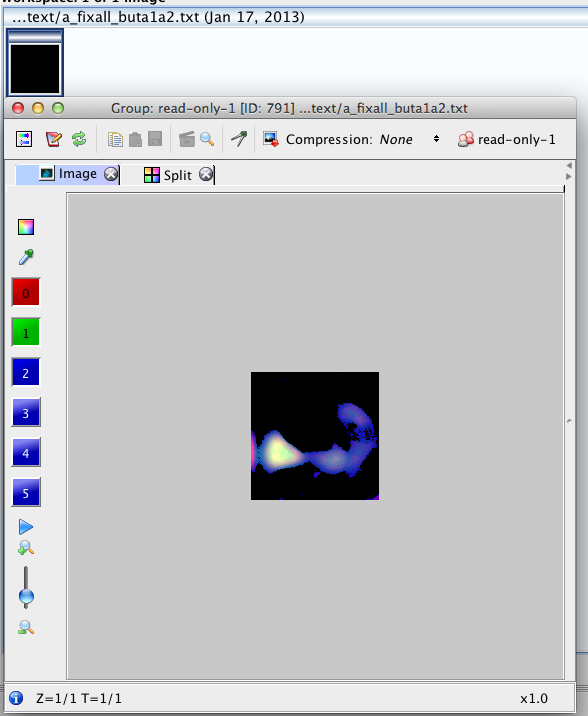Click the zoom slider handle

[x=26, y=596]
